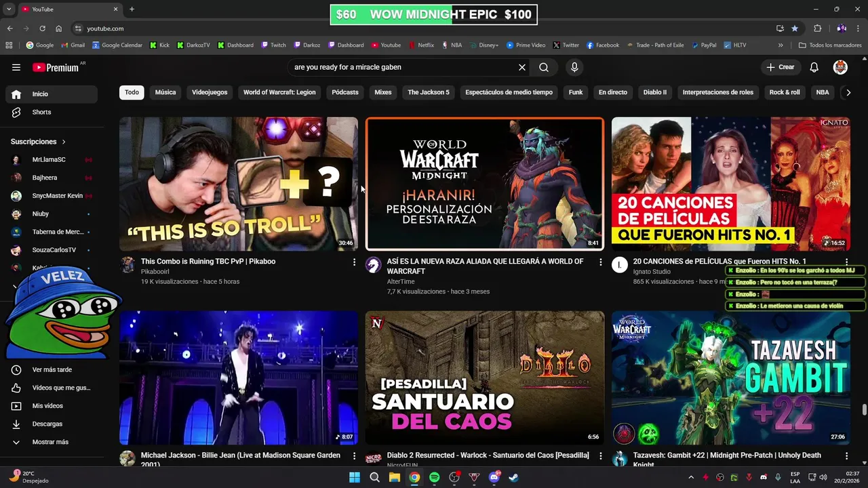Open the Bajheera subscription channel
Image resolution: width=868 pixels, height=488 pixels.
(x=52, y=178)
